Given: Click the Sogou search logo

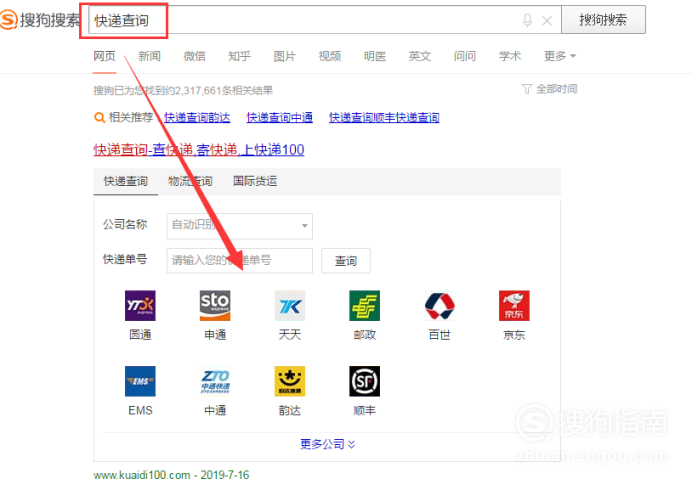Looking at the screenshot, I should tap(40, 20).
